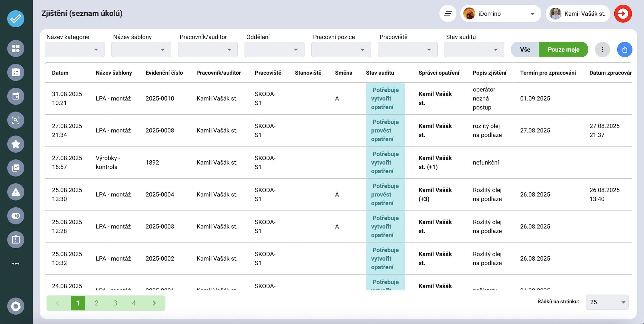The height and width of the screenshot is (324, 644).
Task: Expand the Název kategorie dropdown
Action: coord(75,50)
